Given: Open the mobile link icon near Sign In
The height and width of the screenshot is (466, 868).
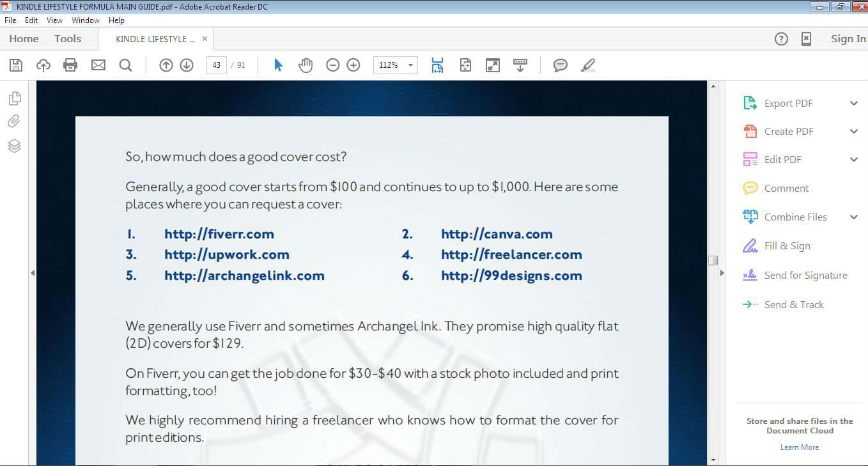Looking at the screenshot, I should click(806, 38).
